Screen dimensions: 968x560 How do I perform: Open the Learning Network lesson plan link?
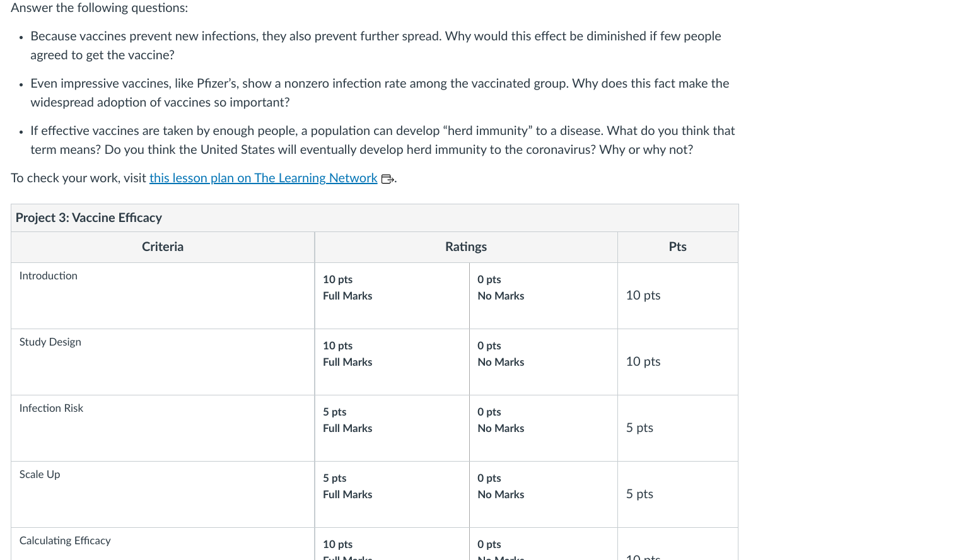(263, 178)
